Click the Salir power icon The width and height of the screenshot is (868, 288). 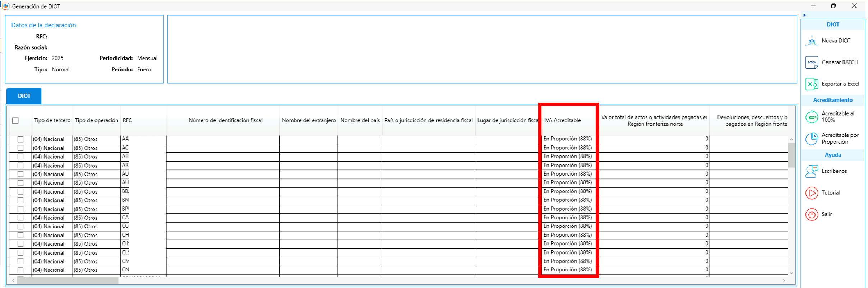coord(812,214)
